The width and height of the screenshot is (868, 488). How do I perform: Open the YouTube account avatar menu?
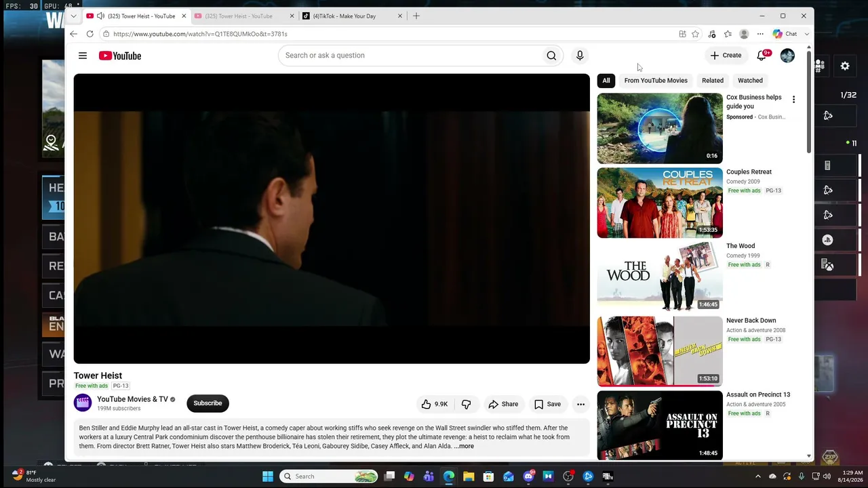tap(787, 56)
